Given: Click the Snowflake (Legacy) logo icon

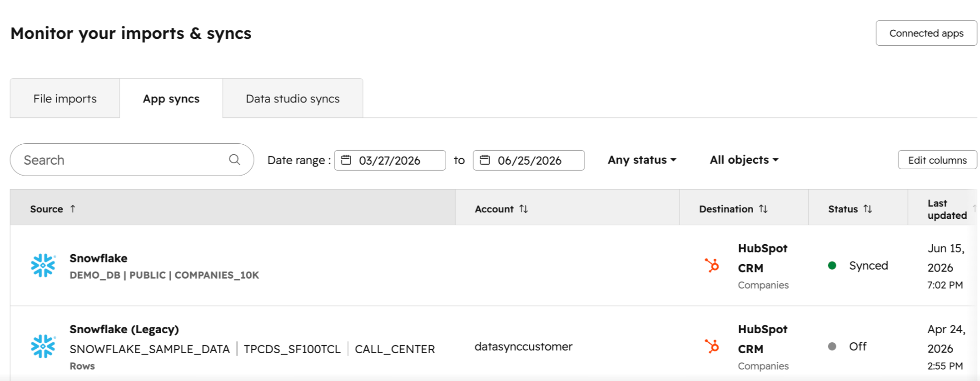Looking at the screenshot, I should coord(43,346).
